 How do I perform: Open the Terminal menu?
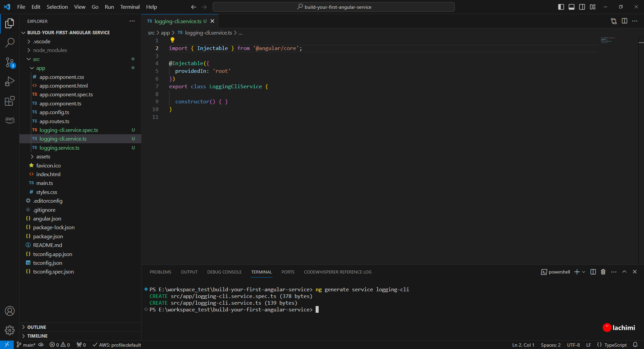point(130,7)
